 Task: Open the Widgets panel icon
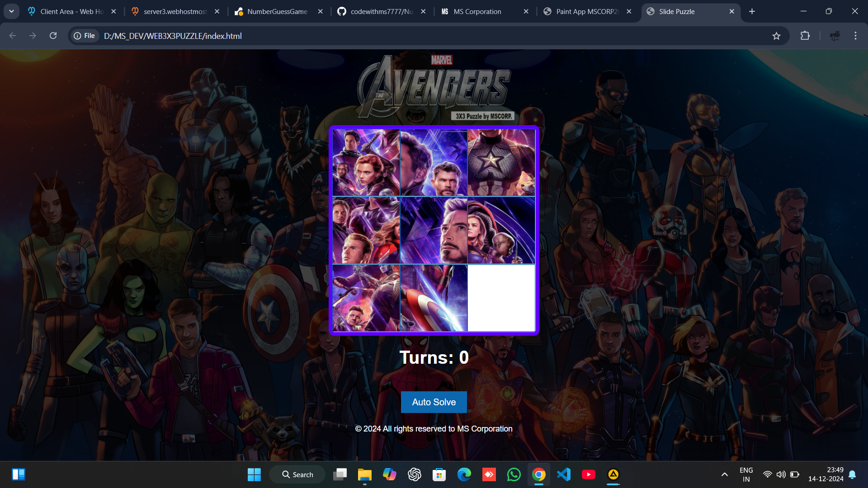19,474
